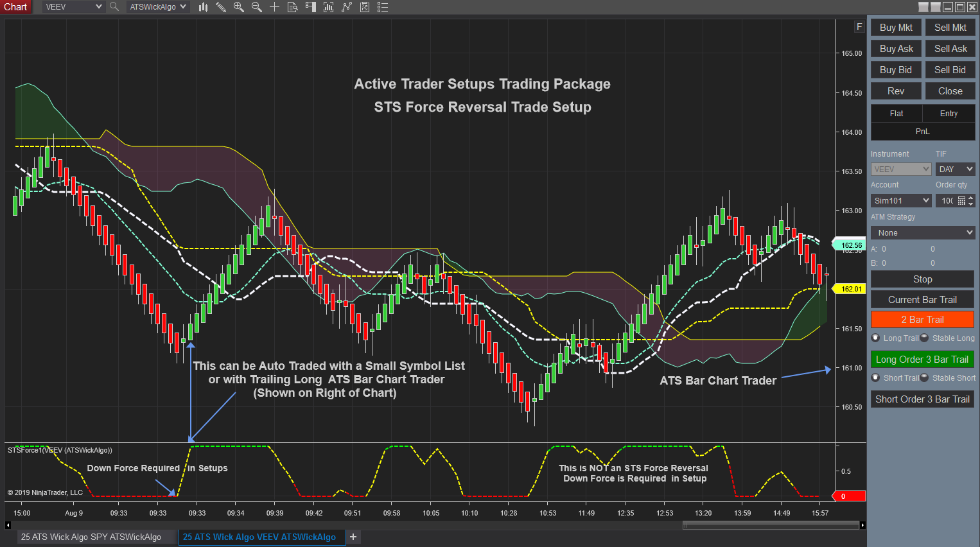Click the Sell Ask button

click(950, 49)
